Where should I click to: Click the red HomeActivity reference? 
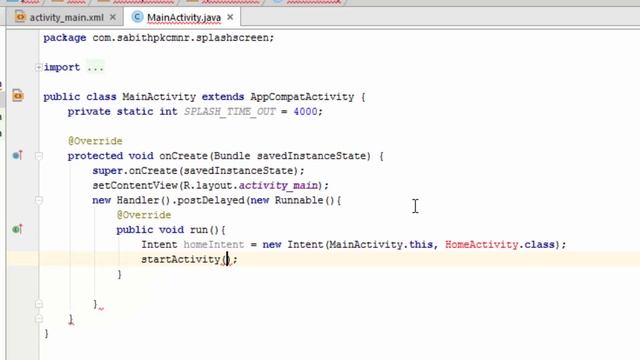coord(481,244)
